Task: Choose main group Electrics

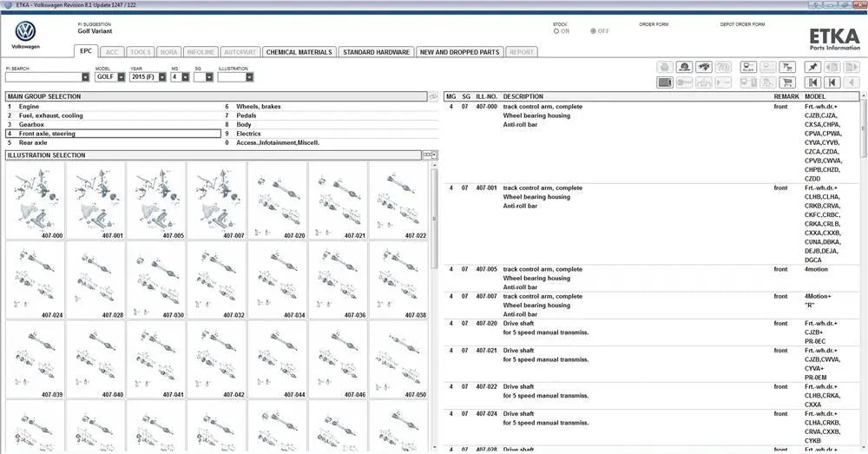Action: pos(248,134)
